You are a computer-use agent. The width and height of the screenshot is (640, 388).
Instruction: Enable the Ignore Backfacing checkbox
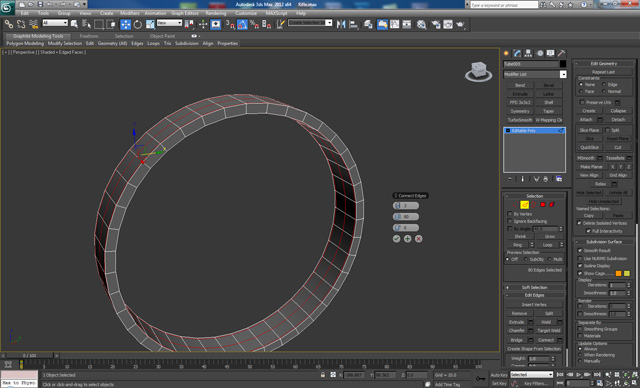point(509,221)
